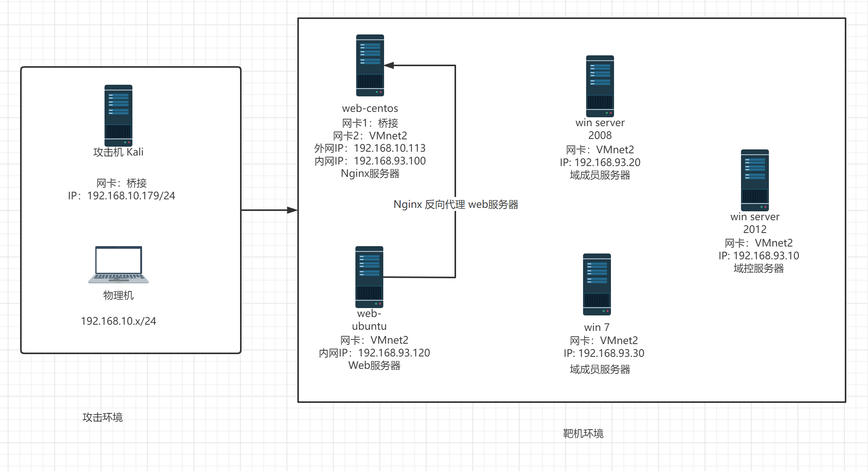Click the physical machine laptop icon
Screen dimensions: 868x471
tap(118, 265)
